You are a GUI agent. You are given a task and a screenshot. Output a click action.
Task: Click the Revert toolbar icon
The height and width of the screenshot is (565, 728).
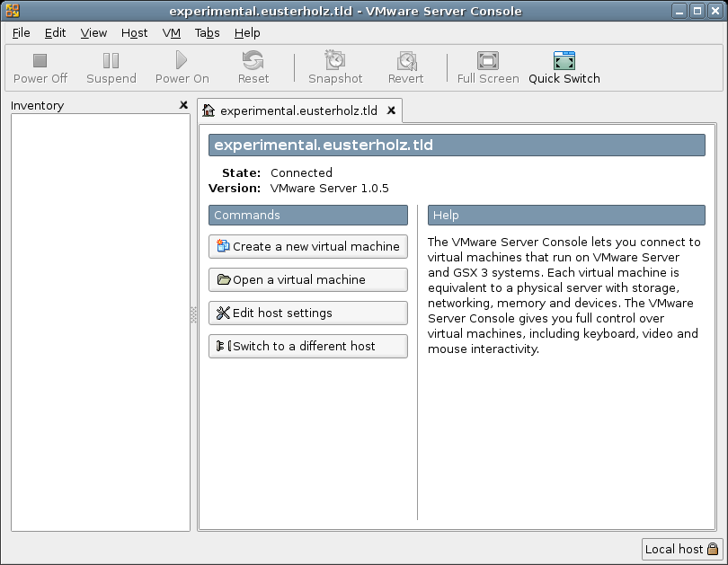406,61
